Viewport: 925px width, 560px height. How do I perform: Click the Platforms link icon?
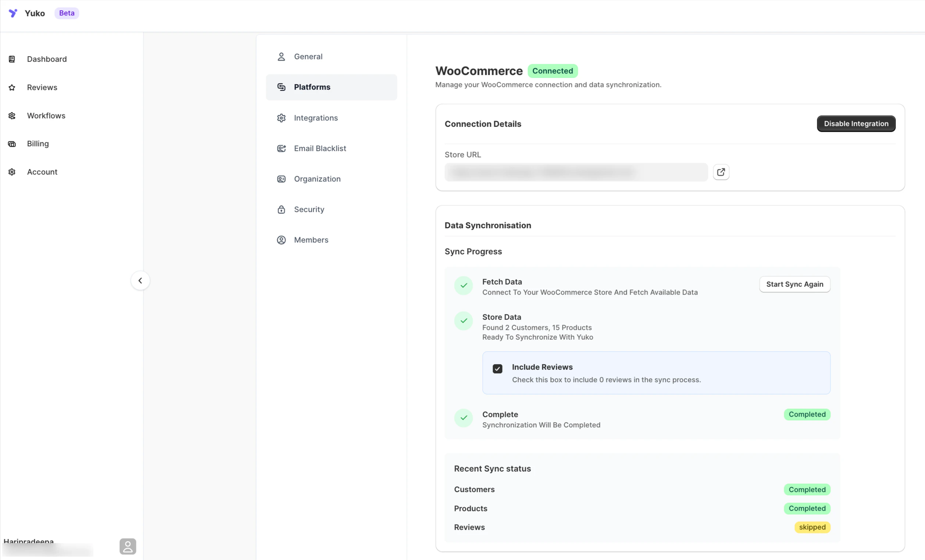tap(281, 87)
